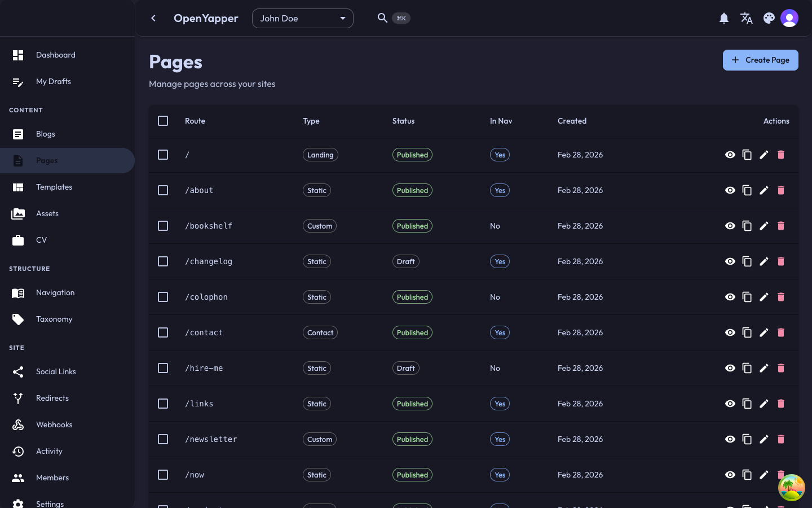Tick the checkbox next to /newsletter
This screenshot has height=508, width=812.
coord(163,439)
